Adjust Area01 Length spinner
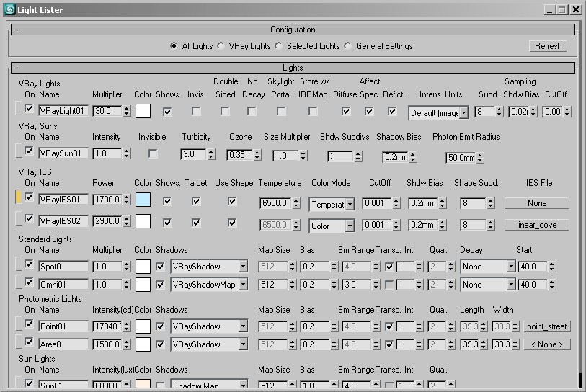This screenshot has height=392, width=586. tap(483, 344)
